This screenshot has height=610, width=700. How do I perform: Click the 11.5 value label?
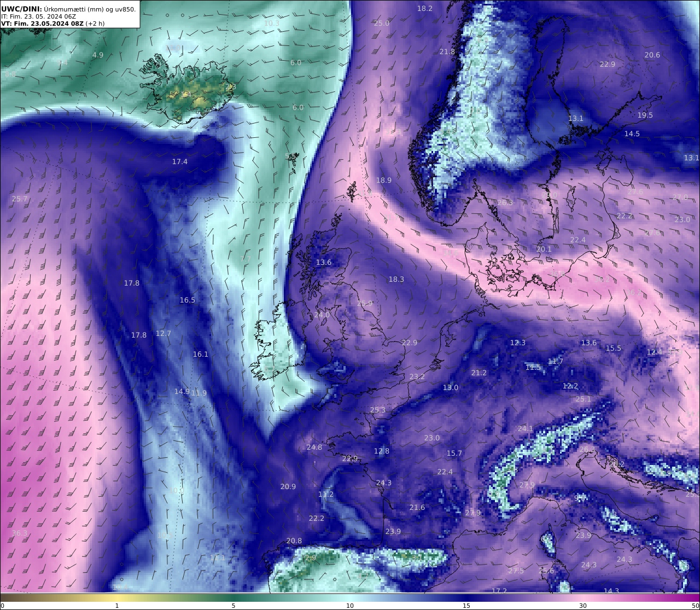(x=533, y=367)
